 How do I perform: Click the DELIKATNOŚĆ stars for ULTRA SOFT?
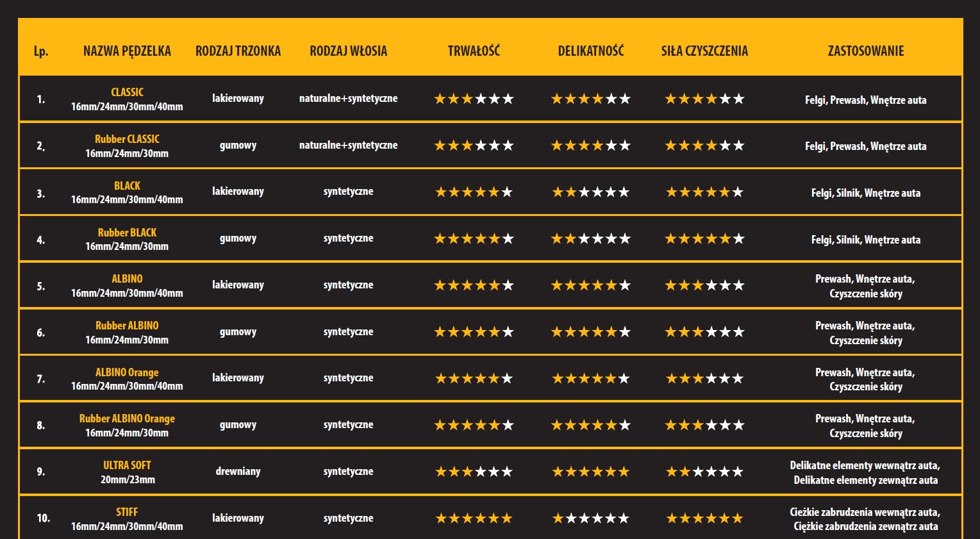pos(590,472)
